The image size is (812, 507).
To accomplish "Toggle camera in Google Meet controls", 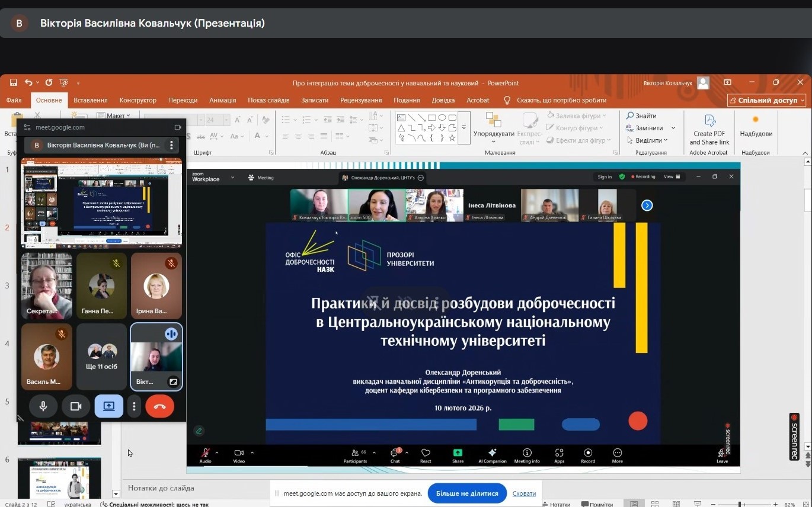I will coord(76,406).
